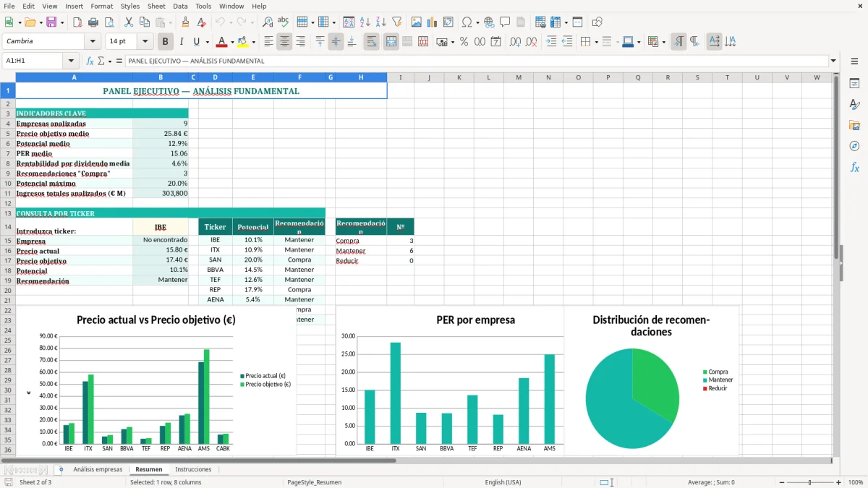Screen dimensions: 868x488
Task: Toggle Wrap Text
Action: pyautogui.click(x=371, y=42)
